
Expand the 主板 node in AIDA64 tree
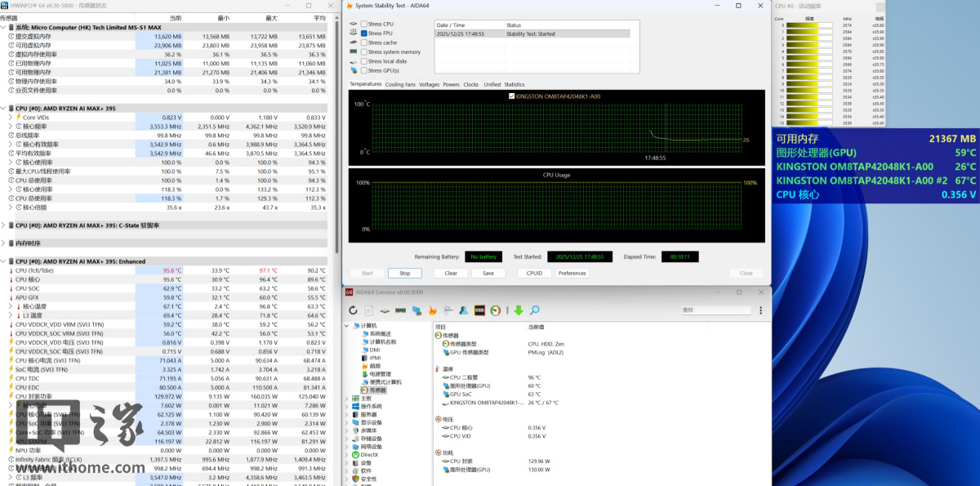346,399
